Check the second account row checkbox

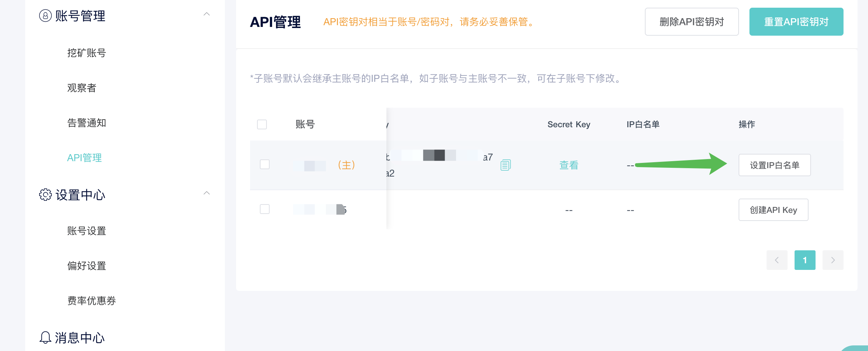tap(265, 209)
